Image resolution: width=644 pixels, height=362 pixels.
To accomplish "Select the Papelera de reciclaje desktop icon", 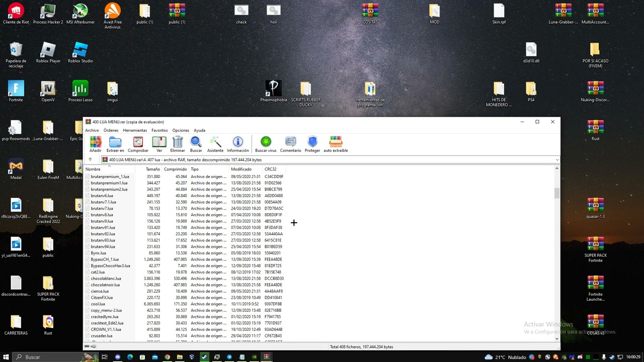I will pos(16,55).
